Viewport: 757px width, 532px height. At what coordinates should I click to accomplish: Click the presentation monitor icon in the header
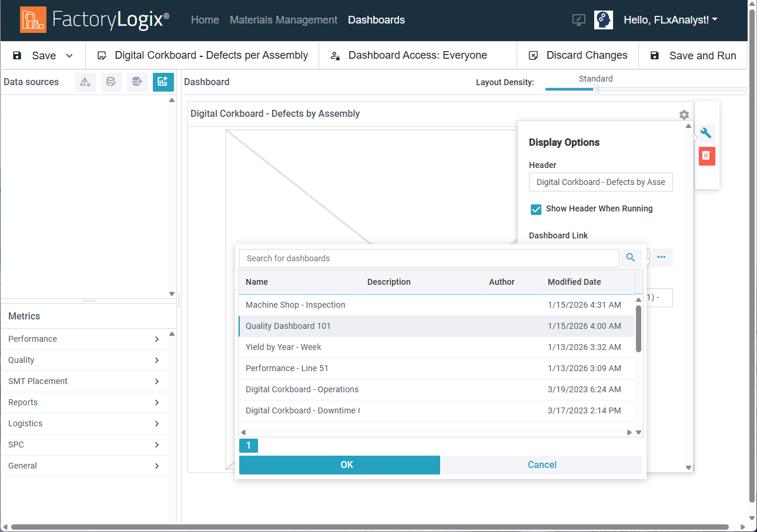coord(578,19)
